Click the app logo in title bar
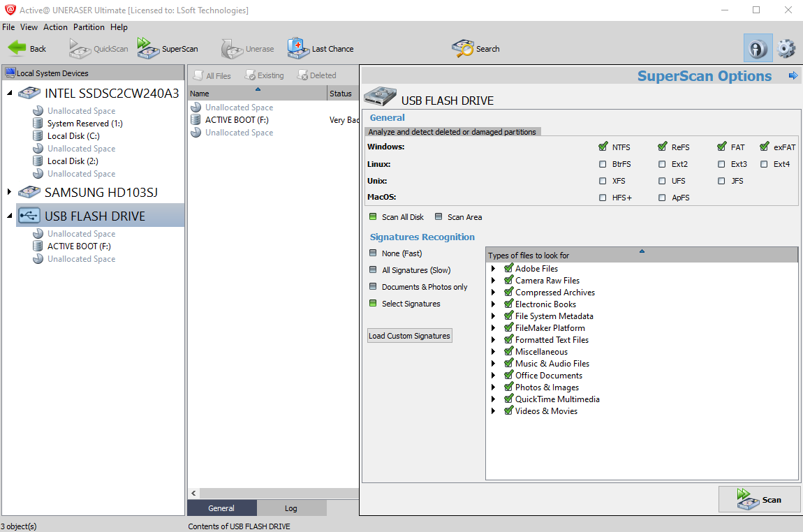This screenshot has width=803, height=532. coord(10,9)
